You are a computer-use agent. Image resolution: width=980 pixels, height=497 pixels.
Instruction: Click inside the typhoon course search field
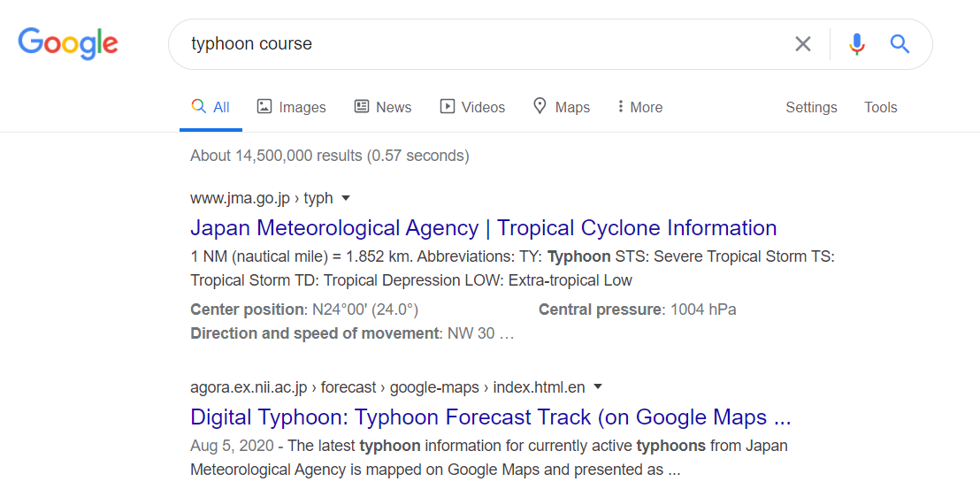[x=486, y=44]
